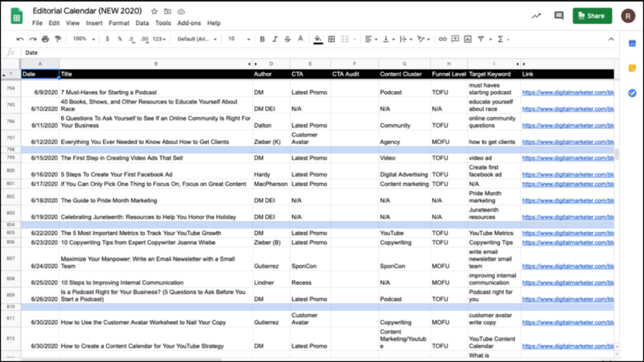Open the Data menu

[142, 23]
